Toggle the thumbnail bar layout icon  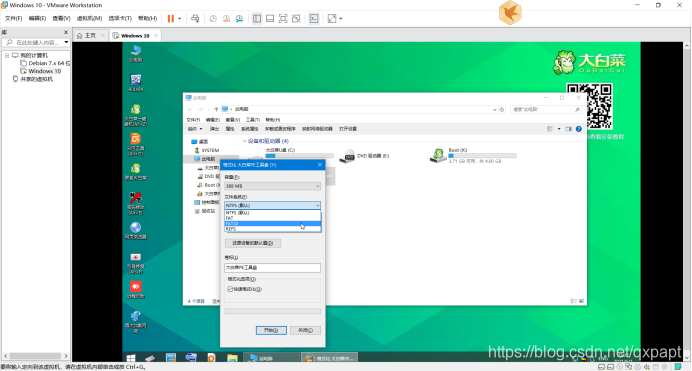coord(270,19)
